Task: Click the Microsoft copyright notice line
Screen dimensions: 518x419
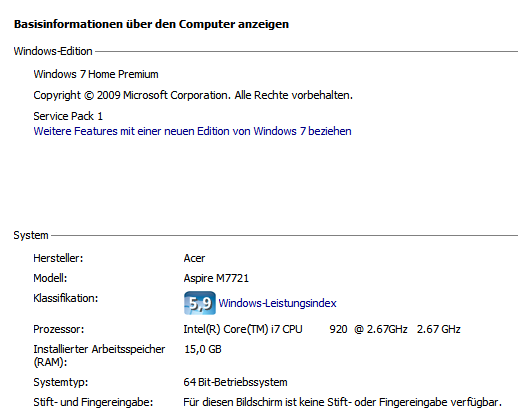Action: [193, 95]
